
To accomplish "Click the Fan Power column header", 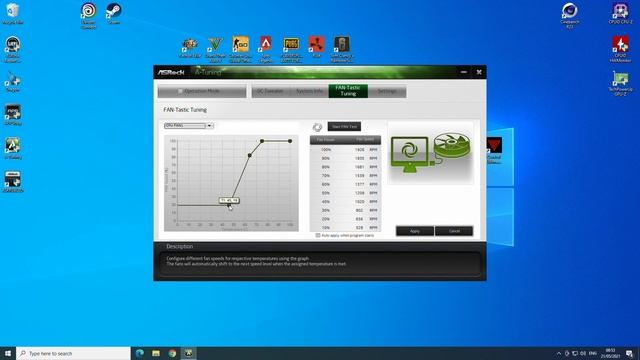I will 326,140.
